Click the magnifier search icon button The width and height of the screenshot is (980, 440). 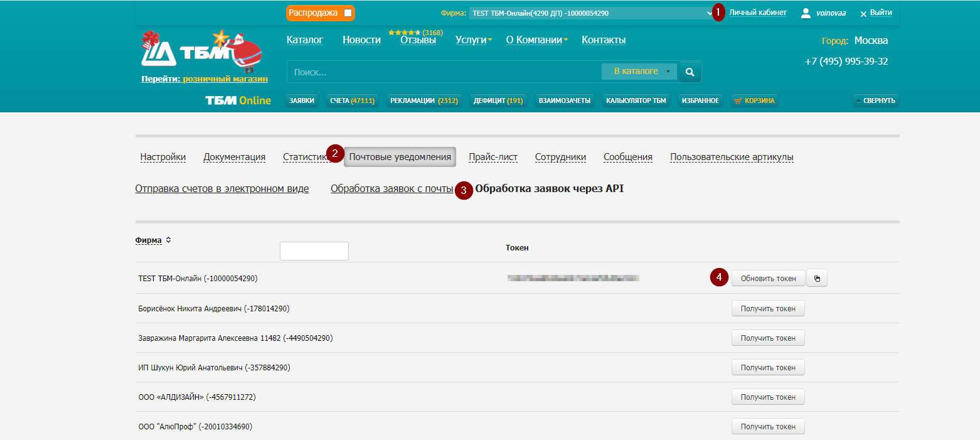(x=690, y=72)
